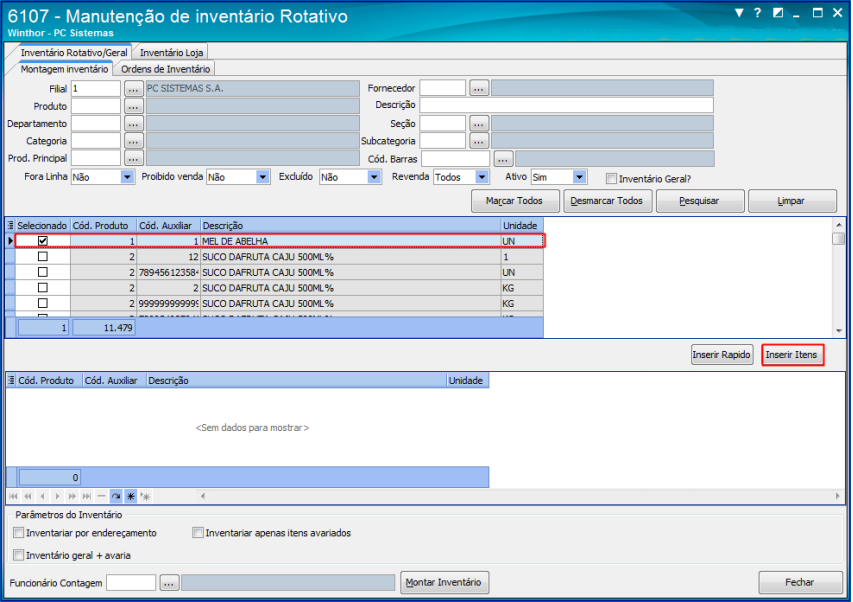Enable Inventário geral + avaria
Viewport: 853px width, 602px height.
(x=19, y=555)
